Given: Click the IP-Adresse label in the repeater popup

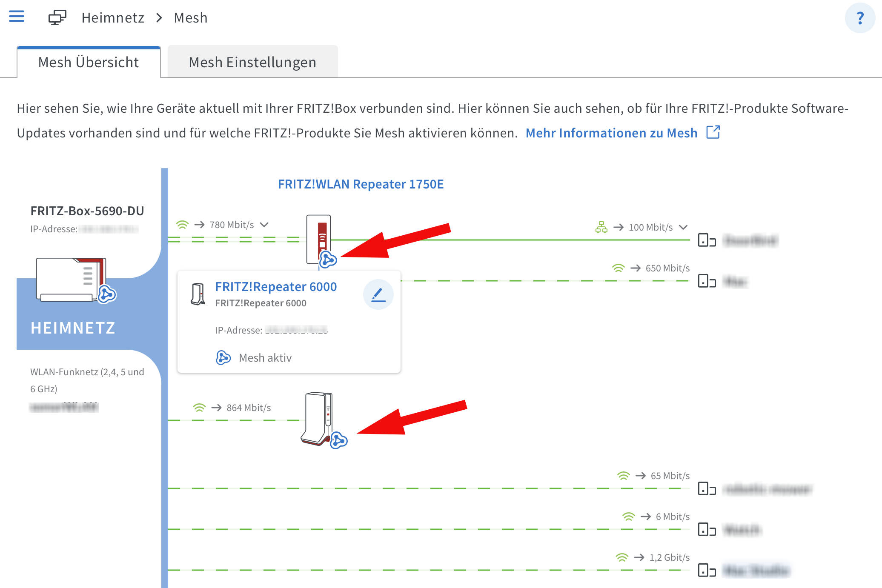Looking at the screenshot, I should [239, 330].
